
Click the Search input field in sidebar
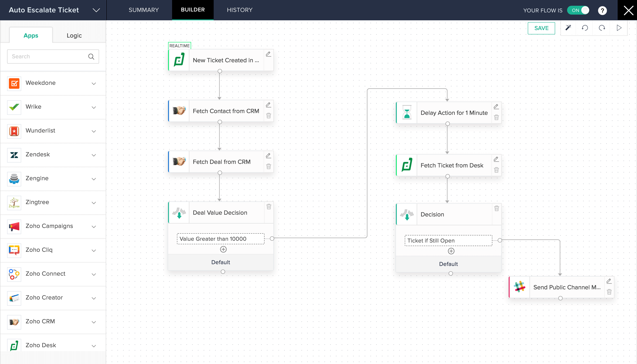pyautogui.click(x=52, y=56)
